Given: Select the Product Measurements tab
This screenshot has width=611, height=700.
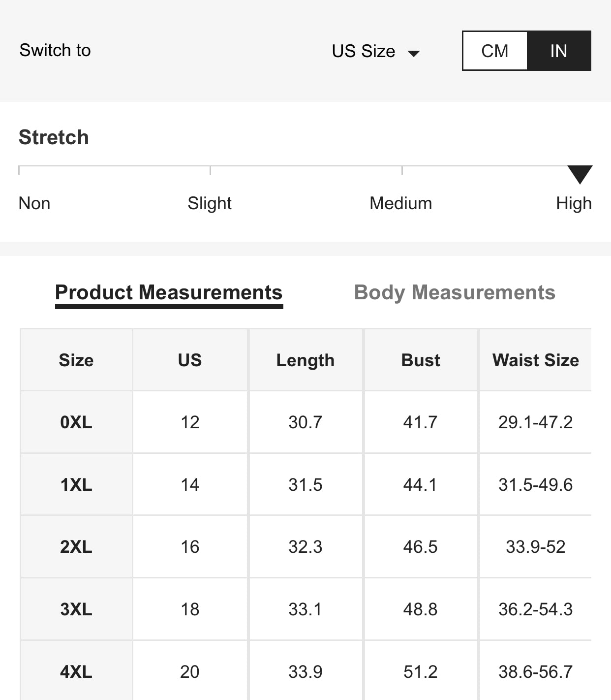Looking at the screenshot, I should pyautogui.click(x=169, y=292).
